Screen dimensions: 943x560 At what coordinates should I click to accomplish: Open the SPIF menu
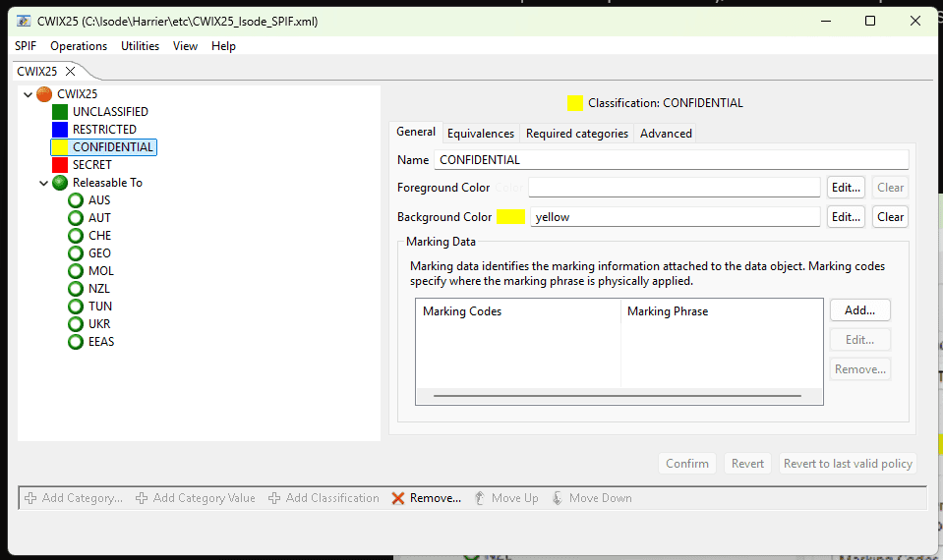[26, 46]
